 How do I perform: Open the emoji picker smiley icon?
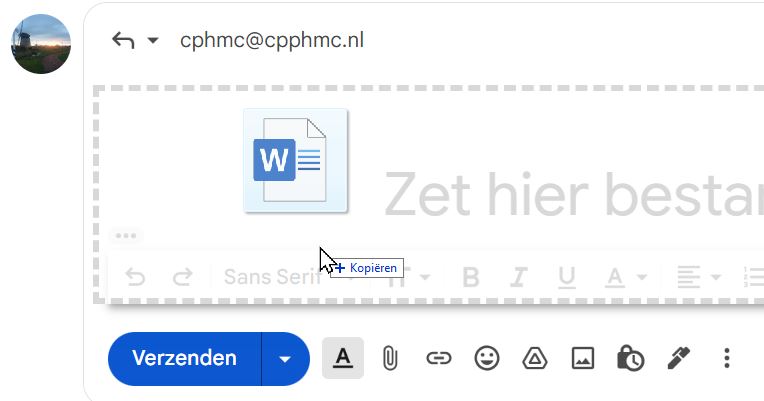[487, 358]
